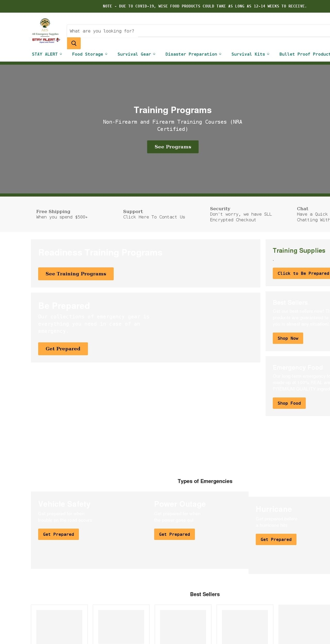The width and height of the screenshot is (330, 644).
Task: Open the fourth Best Sellers product thumbnail
Action: pyautogui.click(x=245, y=627)
